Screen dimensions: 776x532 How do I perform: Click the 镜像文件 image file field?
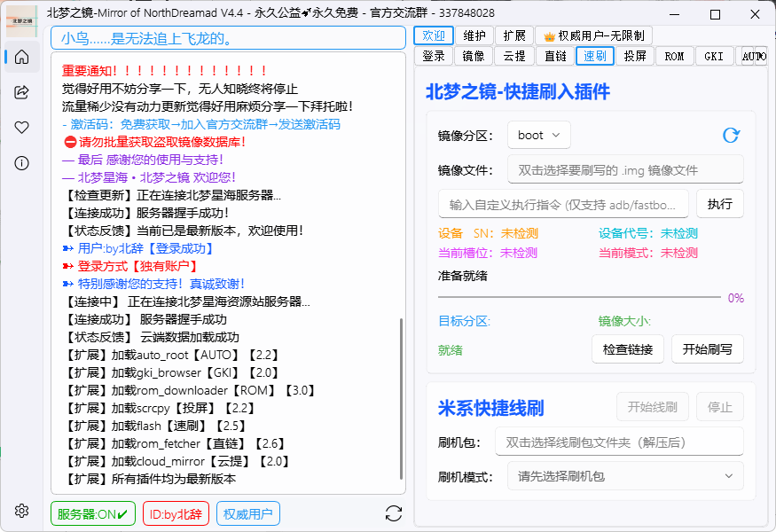point(625,169)
